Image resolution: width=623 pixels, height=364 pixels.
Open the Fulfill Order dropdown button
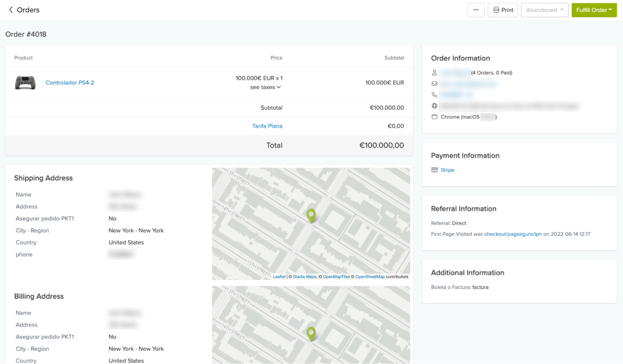[594, 10]
